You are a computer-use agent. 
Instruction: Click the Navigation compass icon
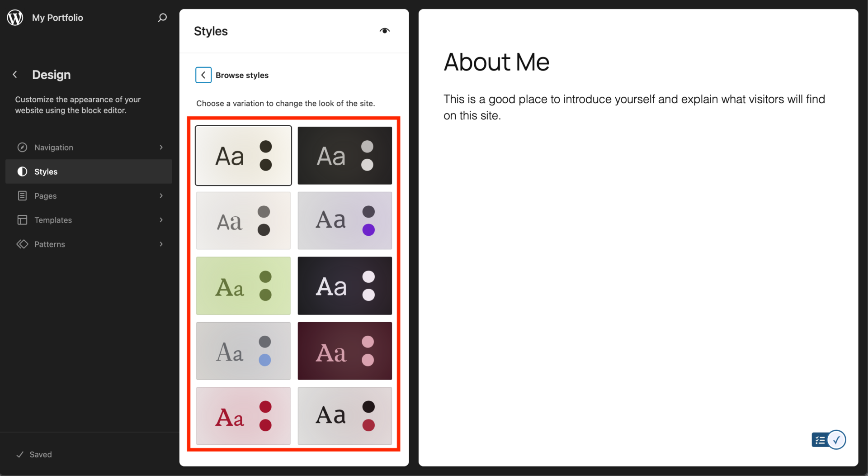(x=22, y=148)
